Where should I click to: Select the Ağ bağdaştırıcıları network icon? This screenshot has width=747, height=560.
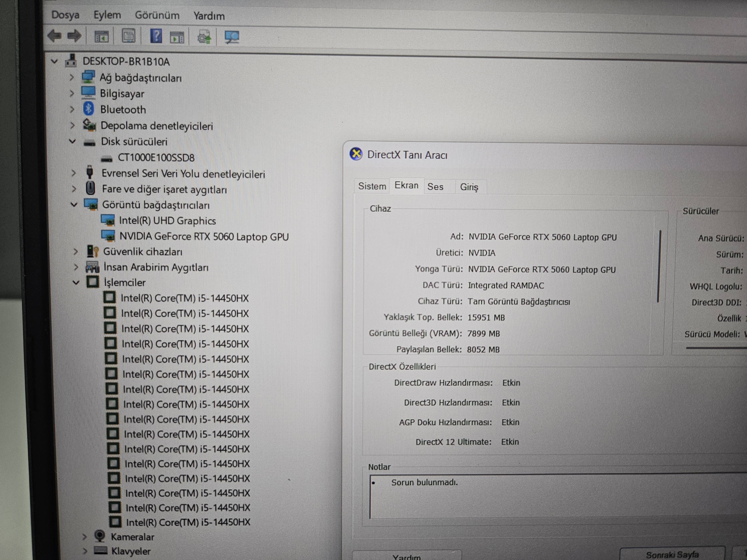[x=88, y=77]
